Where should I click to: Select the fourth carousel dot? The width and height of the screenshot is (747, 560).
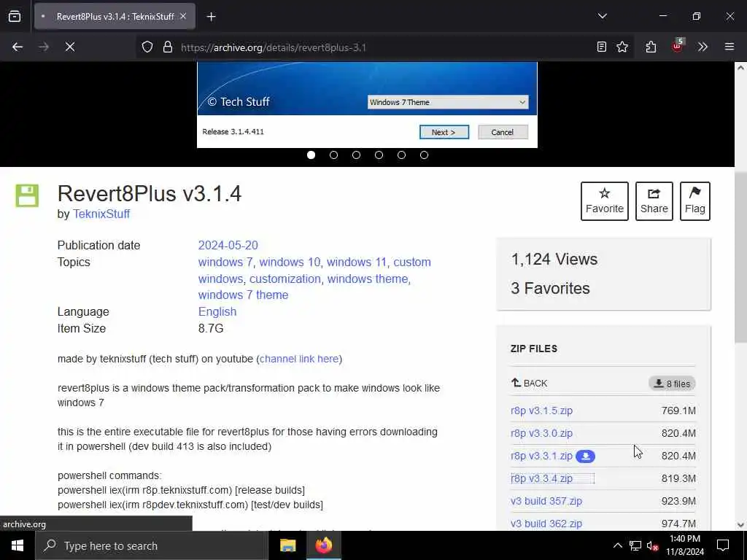379,155
